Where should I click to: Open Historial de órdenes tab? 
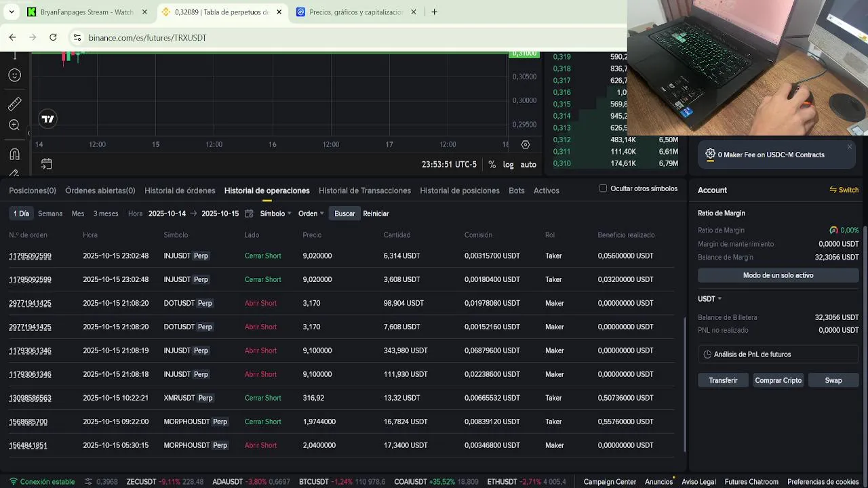tap(180, 190)
